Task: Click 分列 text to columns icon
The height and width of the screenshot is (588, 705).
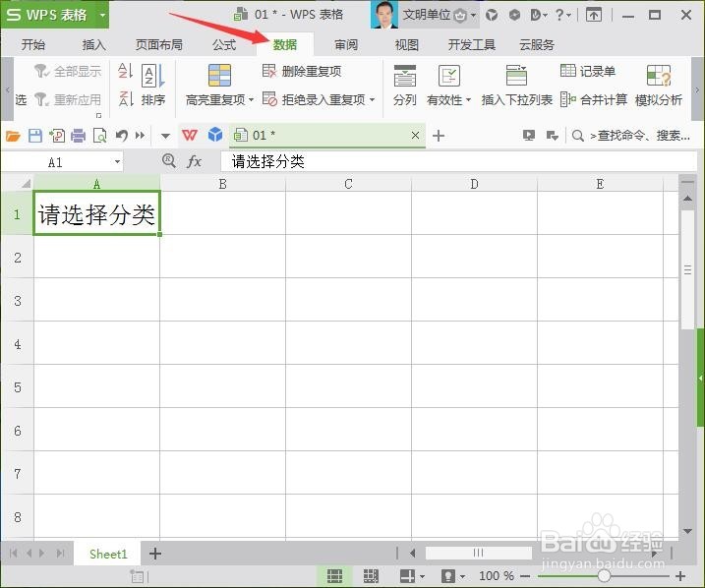Action: (x=405, y=76)
